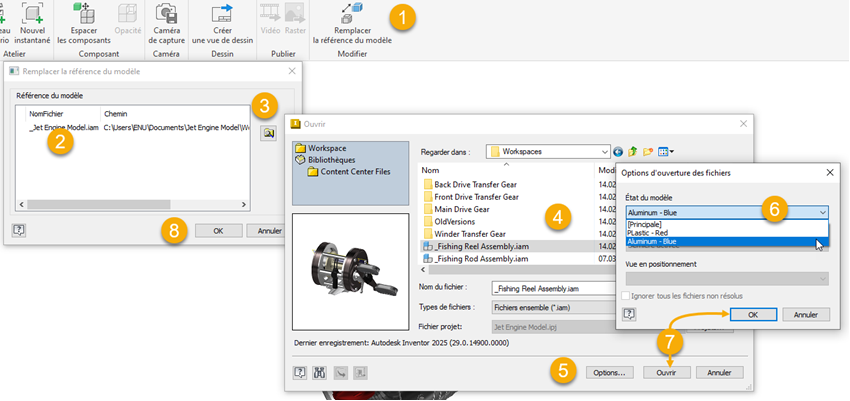Go up one folder level in Ouvrir

[x=632, y=152]
